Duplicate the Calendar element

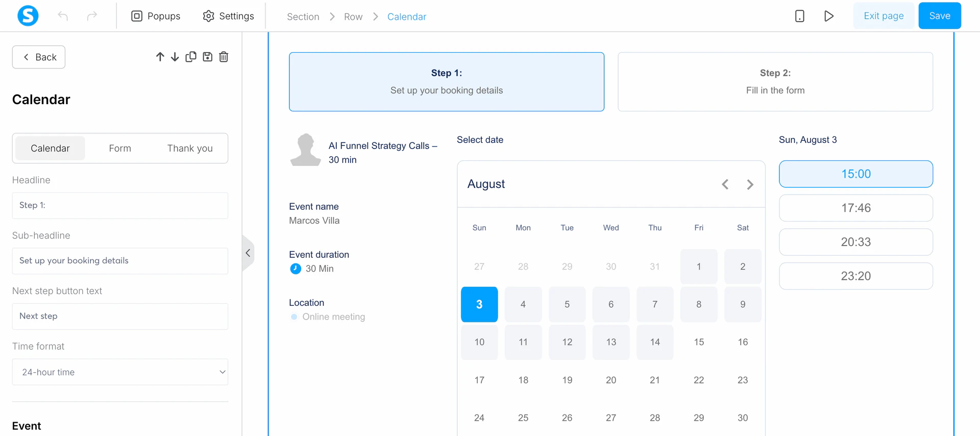191,57
